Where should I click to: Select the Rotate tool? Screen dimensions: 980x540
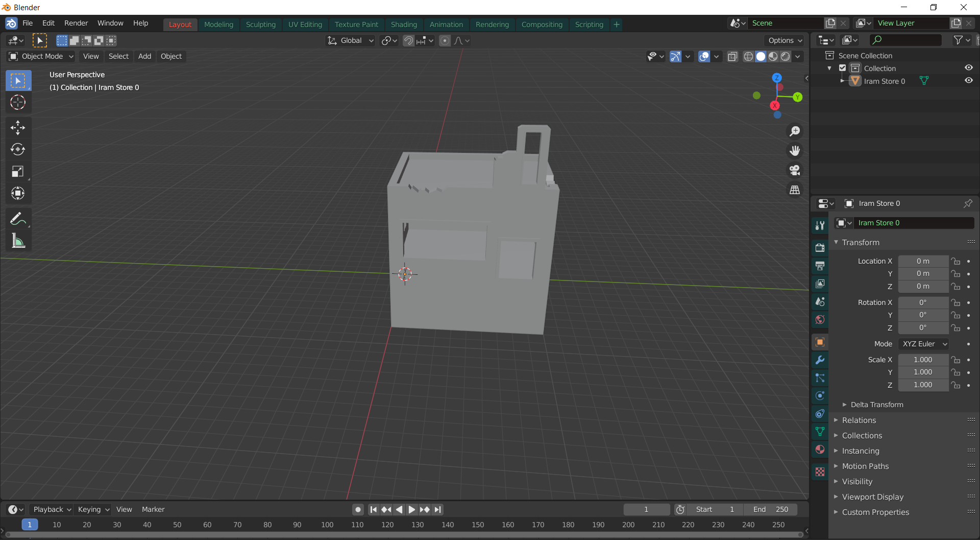18,149
